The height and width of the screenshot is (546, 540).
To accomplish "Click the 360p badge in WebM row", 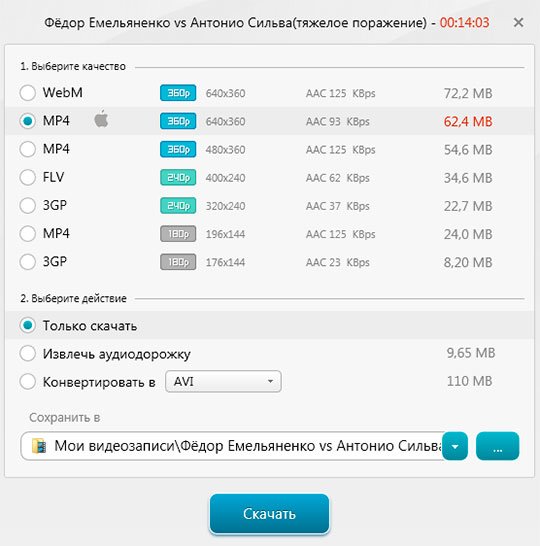I will pos(178,93).
